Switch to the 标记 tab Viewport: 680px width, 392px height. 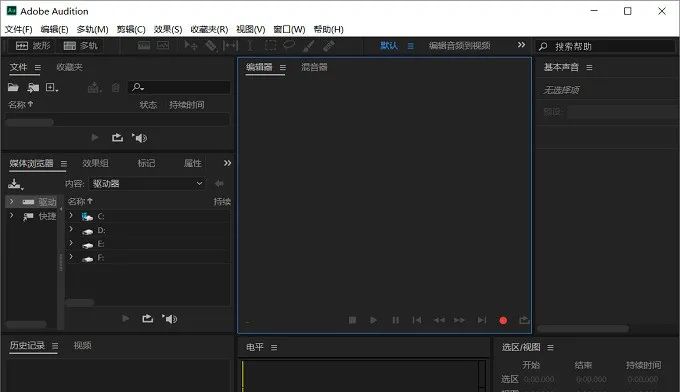coord(146,163)
